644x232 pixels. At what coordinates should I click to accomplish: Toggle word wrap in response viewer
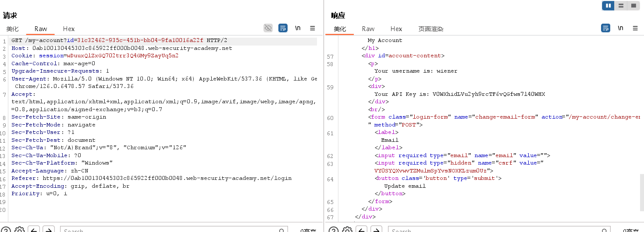coord(605,28)
